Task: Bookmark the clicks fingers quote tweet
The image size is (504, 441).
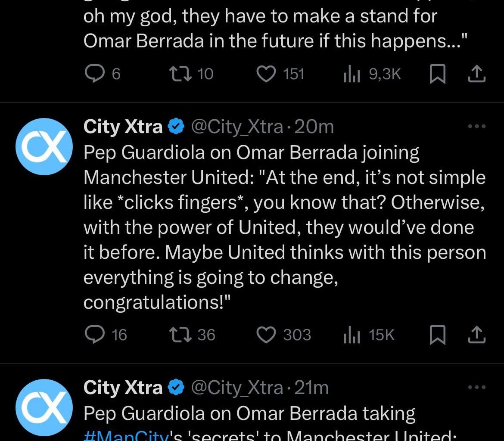Action: pyautogui.click(x=438, y=335)
